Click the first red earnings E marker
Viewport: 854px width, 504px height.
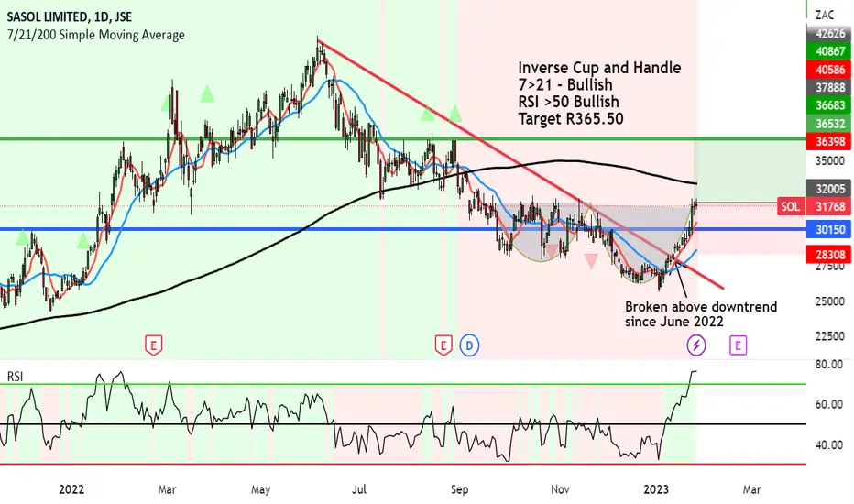154,345
